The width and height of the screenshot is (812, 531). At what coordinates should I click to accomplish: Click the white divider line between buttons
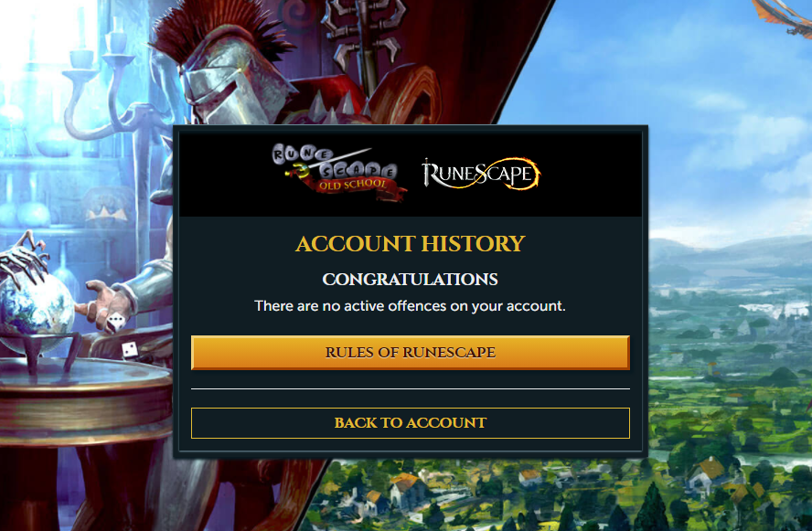411,388
